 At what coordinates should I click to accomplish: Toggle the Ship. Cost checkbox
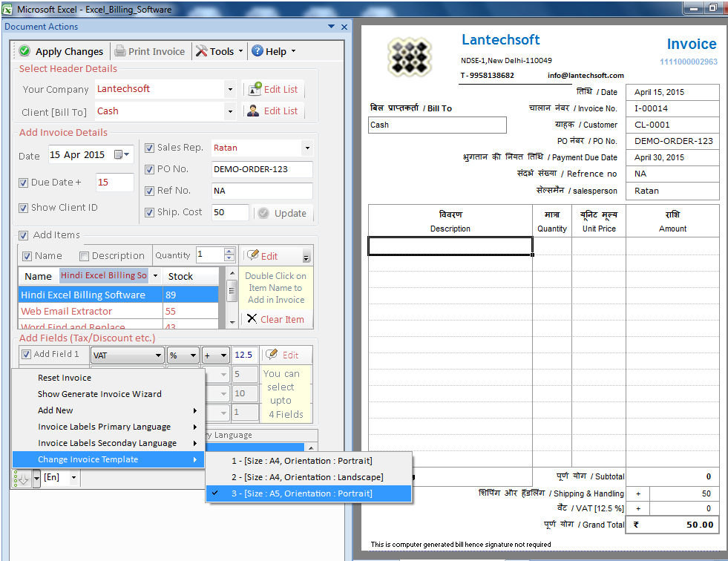pyautogui.click(x=149, y=212)
